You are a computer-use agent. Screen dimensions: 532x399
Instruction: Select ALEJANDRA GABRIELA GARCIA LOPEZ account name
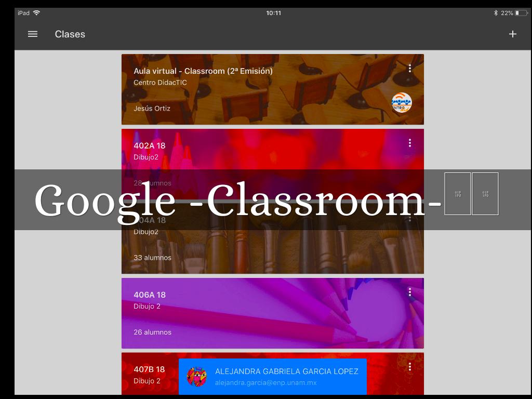pos(286,371)
